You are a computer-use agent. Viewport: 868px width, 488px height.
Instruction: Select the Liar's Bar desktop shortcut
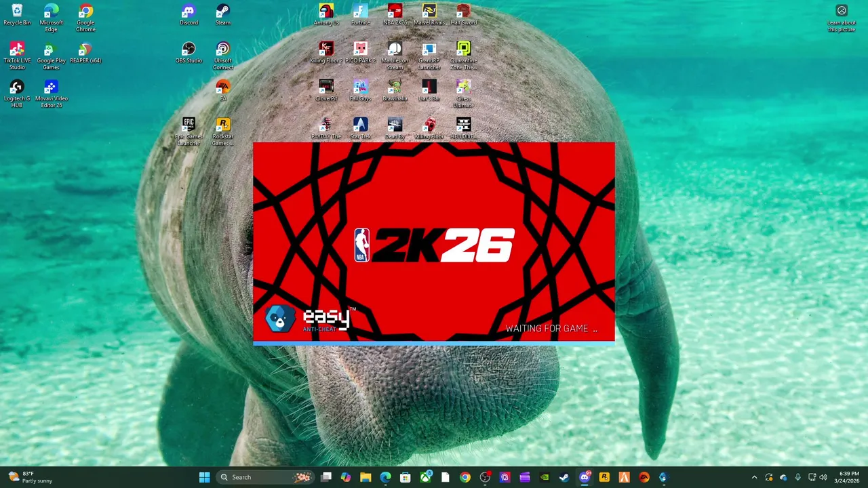click(429, 91)
